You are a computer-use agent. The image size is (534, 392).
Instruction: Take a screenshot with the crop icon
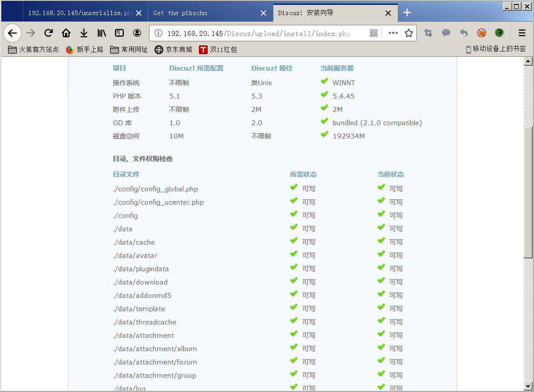(x=428, y=33)
